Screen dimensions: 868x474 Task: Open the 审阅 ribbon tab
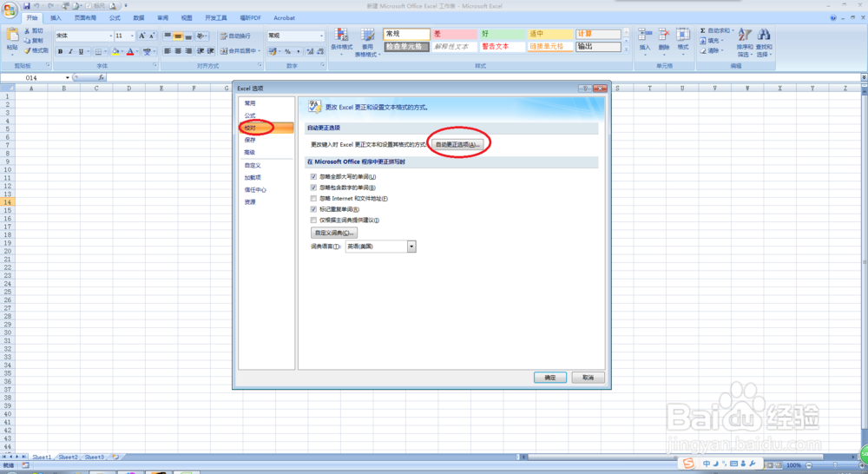(163, 17)
